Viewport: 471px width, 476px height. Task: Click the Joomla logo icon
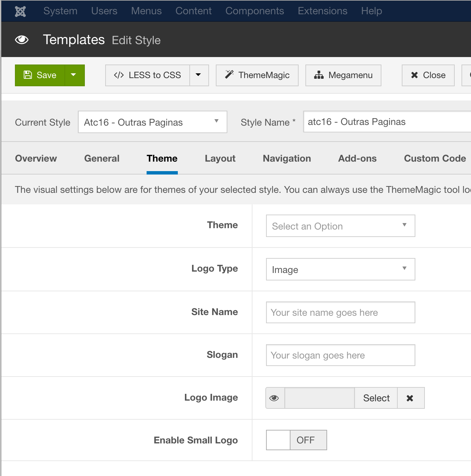click(x=20, y=11)
